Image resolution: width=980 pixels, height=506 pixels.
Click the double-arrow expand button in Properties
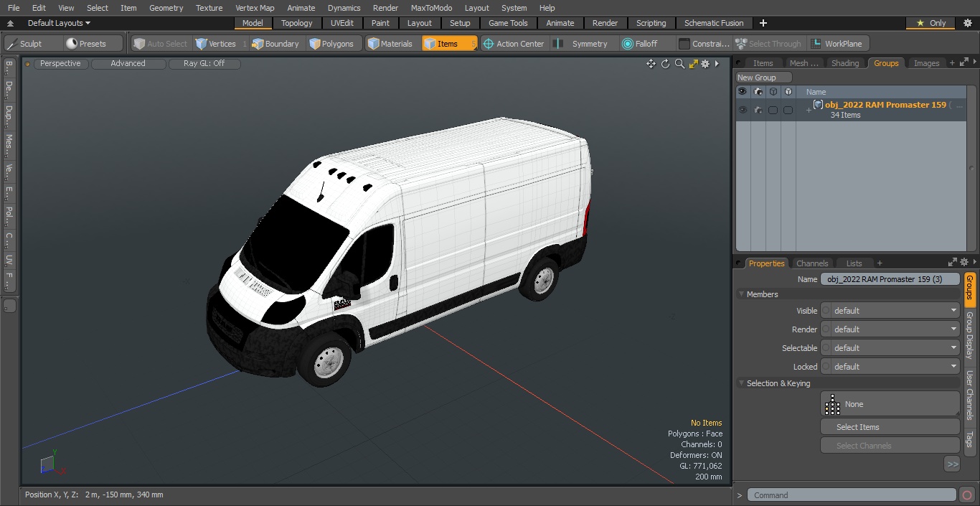pyautogui.click(x=952, y=464)
